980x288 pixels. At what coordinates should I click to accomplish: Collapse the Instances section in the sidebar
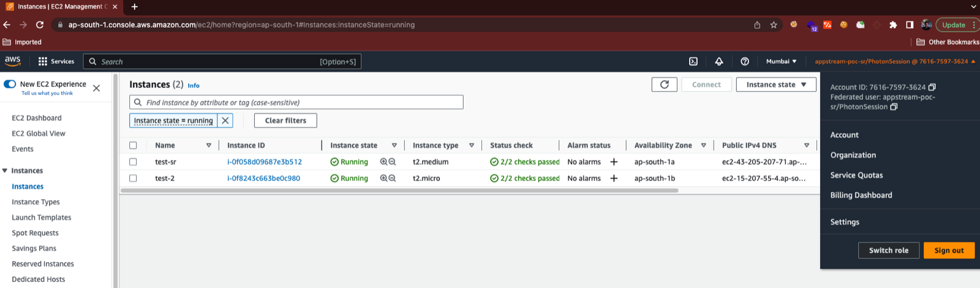5,170
